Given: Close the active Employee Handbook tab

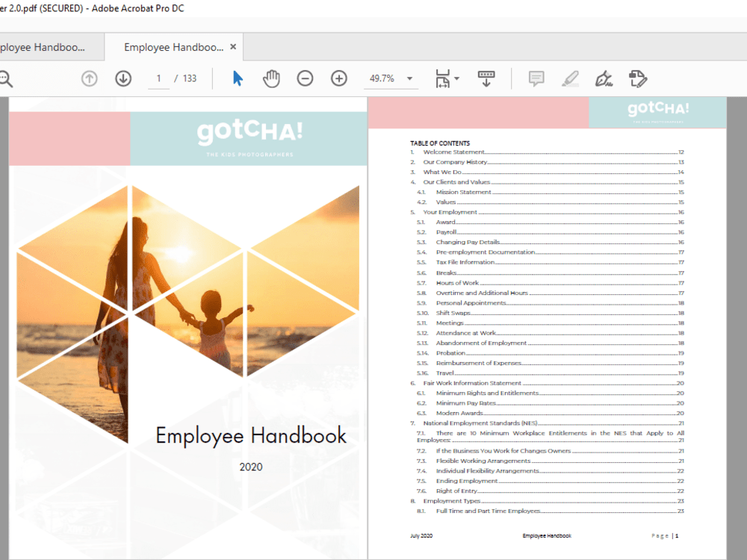Looking at the screenshot, I should (x=233, y=46).
